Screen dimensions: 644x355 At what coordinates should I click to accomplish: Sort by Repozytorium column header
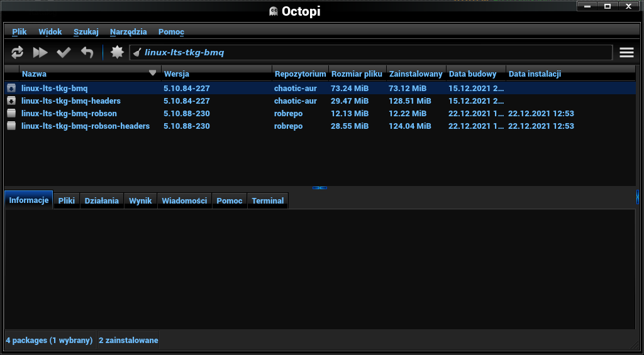tap(300, 74)
